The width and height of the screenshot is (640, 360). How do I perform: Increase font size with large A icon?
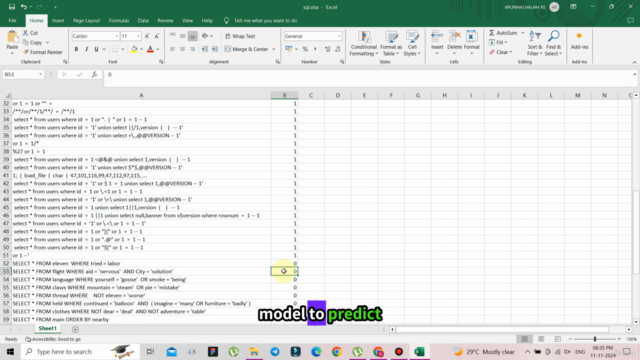pos(147,36)
